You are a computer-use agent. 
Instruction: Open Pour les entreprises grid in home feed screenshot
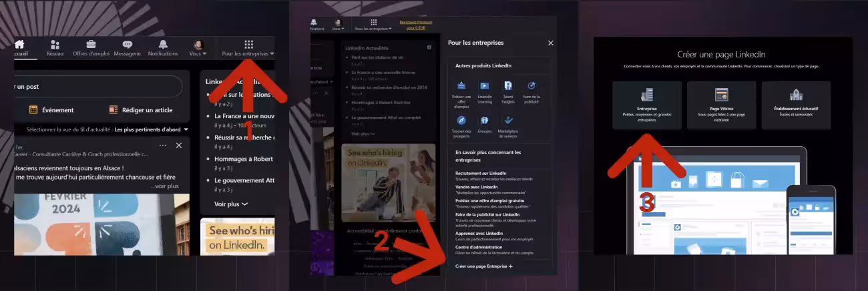point(248,48)
